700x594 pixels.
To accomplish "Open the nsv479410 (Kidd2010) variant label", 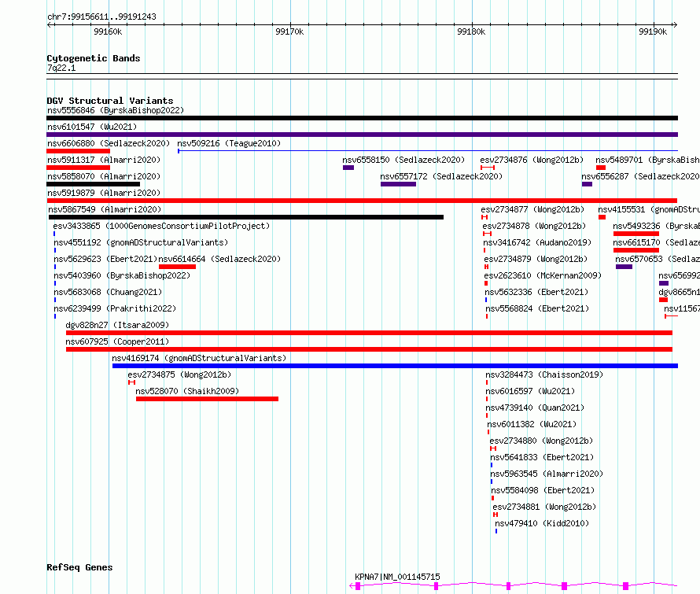I will click(x=542, y=523).
